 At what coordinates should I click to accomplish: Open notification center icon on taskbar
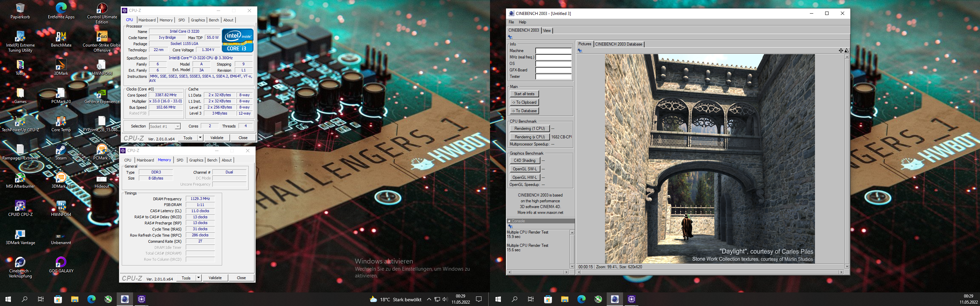pyautogui.click(x=479, y=300)
